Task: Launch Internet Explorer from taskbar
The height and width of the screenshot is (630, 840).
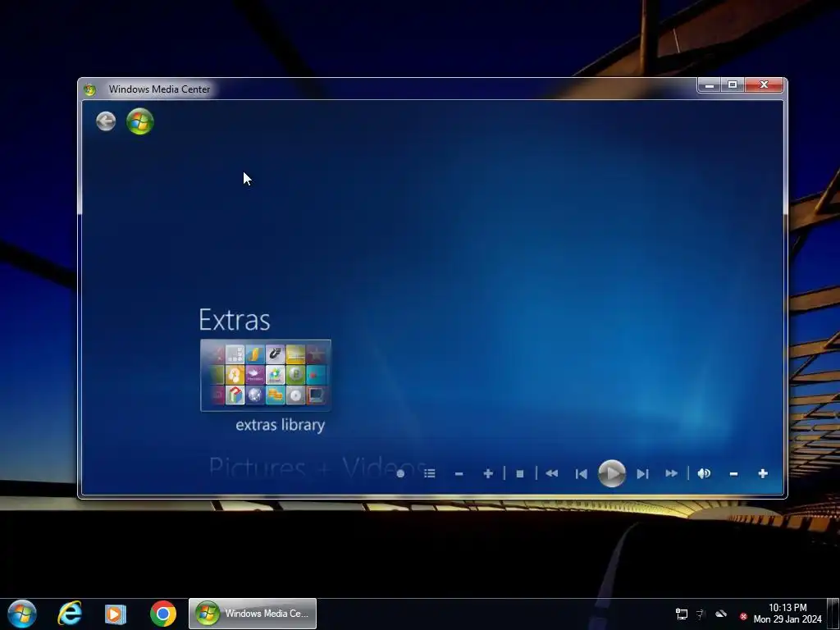Action: coord(70,614)
